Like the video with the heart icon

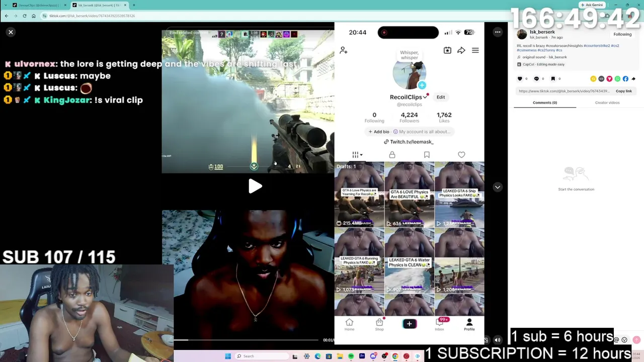point(520,79)
